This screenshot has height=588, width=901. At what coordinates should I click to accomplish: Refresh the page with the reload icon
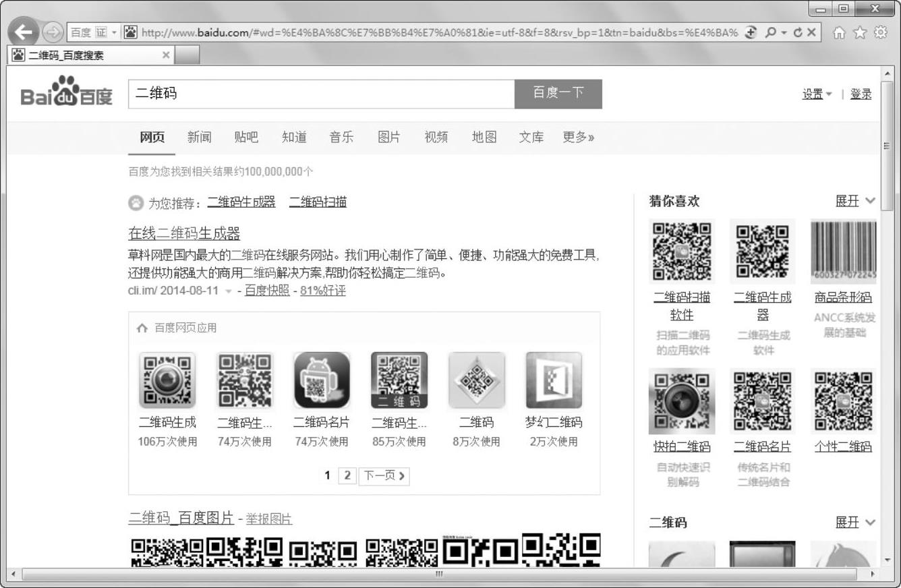797,32
